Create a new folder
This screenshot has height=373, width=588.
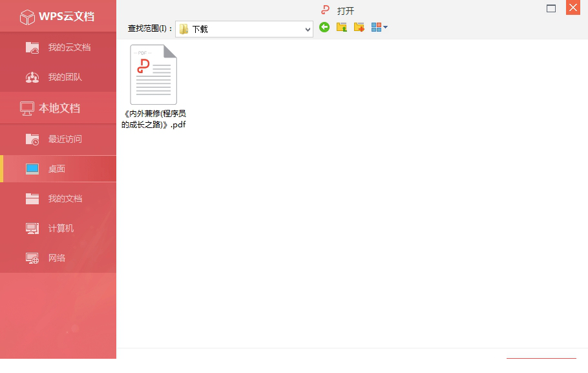(x=359, y=27)
